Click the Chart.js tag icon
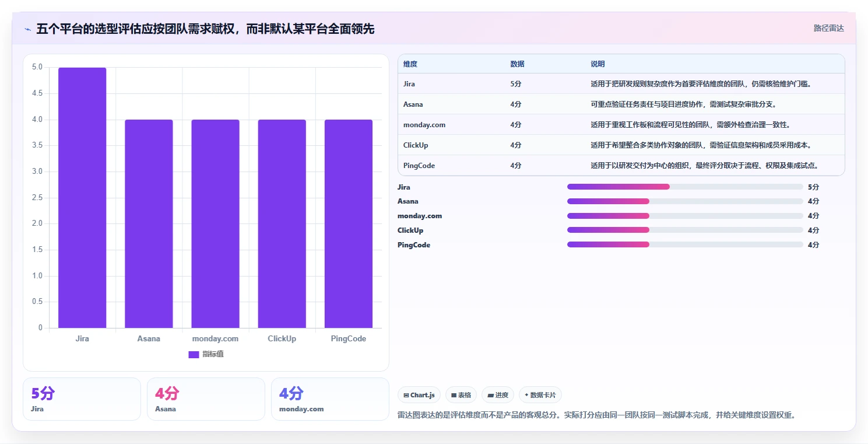This screenshot has width=868, height=444. (x=406, y=396)
